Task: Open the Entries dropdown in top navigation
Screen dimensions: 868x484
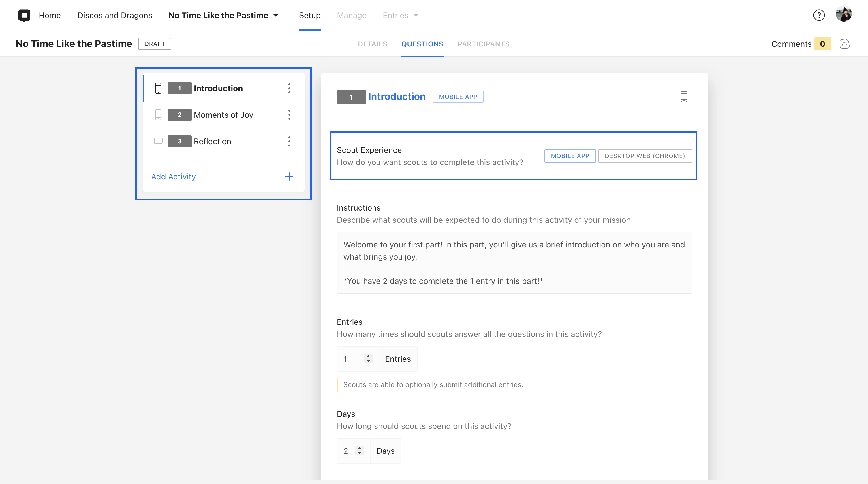Action: (401, 15)
